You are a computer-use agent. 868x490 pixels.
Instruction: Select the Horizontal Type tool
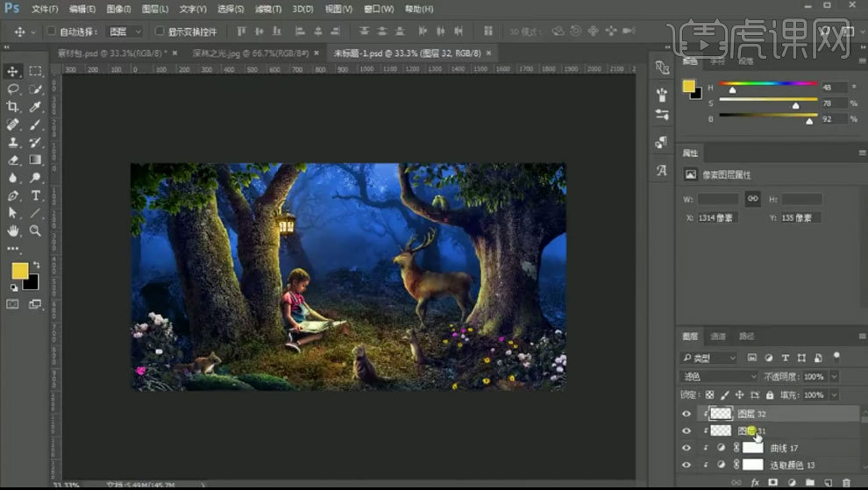(x=35, y=195)
